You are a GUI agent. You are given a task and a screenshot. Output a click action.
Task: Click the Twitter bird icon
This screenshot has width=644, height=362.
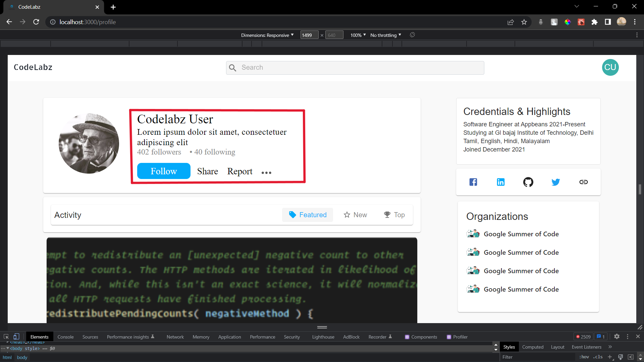(x=556, y=182)
